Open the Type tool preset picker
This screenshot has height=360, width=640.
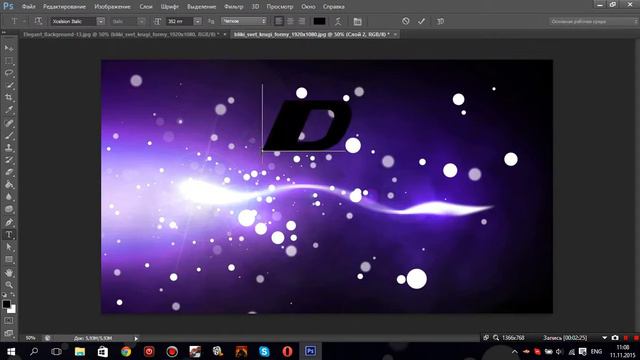click(17, 21)
